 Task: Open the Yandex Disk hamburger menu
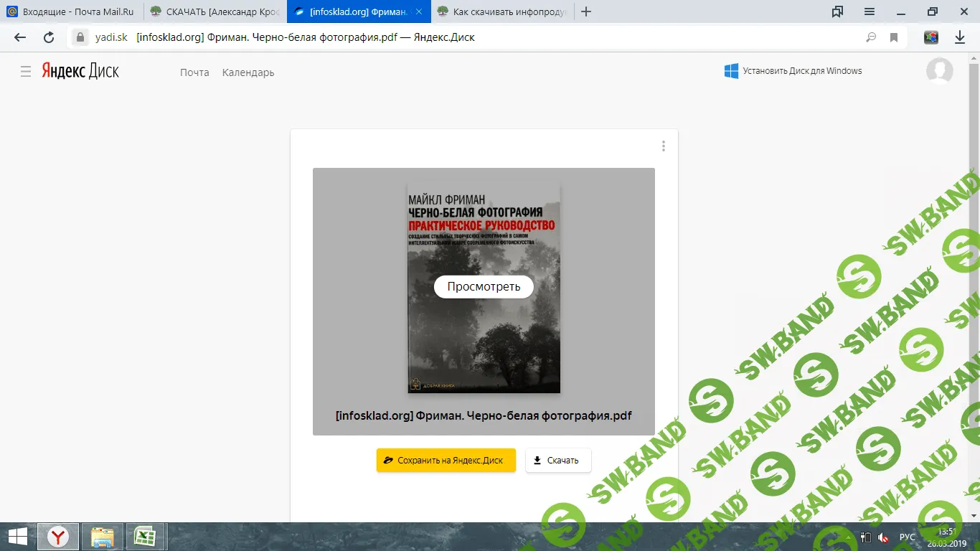[26, 72]
